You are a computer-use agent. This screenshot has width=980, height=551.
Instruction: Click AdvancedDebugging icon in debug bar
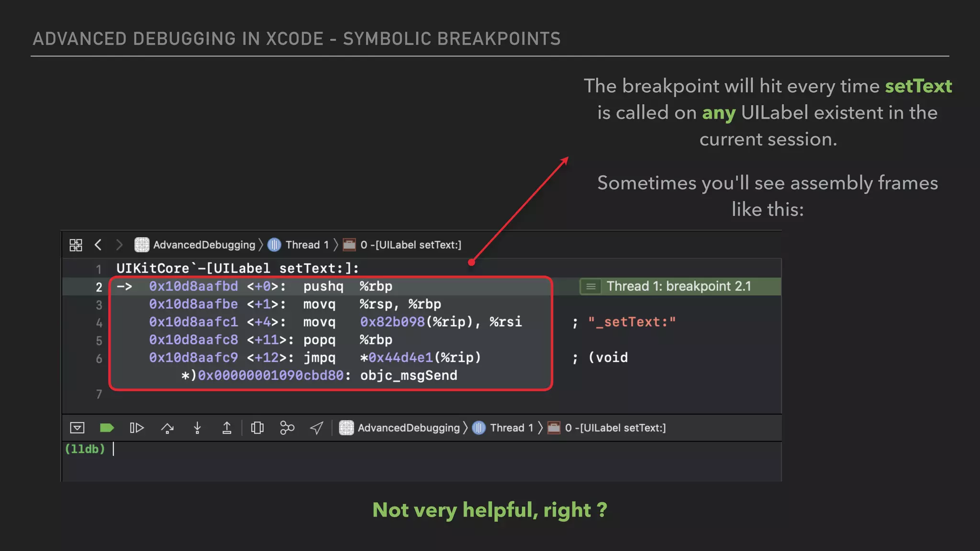(x=346, y=428)
